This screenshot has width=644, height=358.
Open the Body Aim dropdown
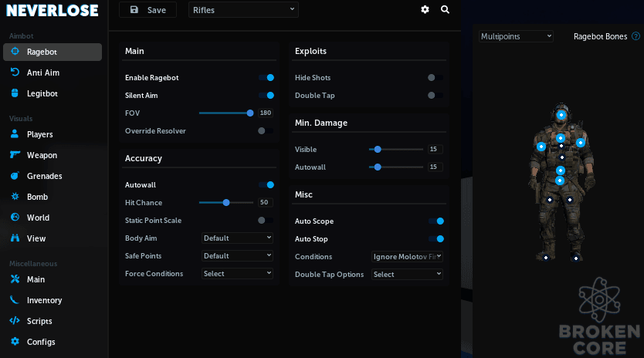pos(237,238)
